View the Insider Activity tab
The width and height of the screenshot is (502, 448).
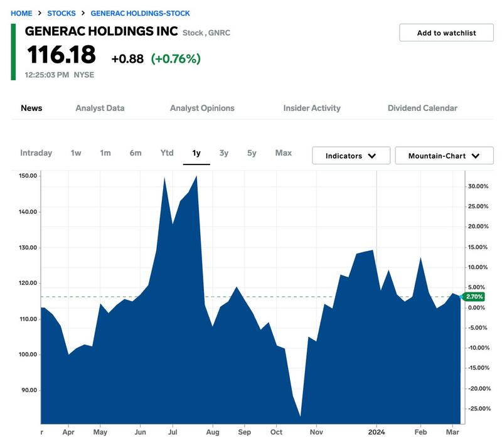[x=312, y=109]
